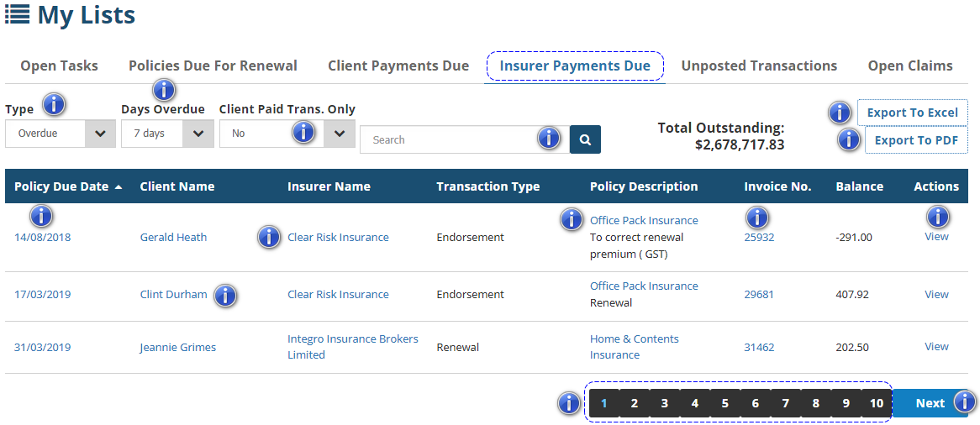Image resolution: width=980 pixels, height=425 pixels.
Task: Open due date 14/08/2018
Action: 43,237
